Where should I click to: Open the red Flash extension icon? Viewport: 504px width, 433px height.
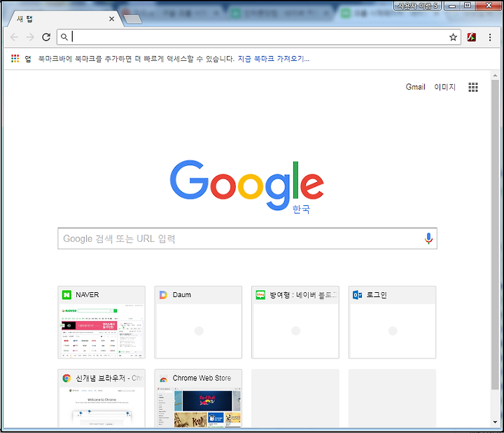pyautogui.click(x=472, y=37)
